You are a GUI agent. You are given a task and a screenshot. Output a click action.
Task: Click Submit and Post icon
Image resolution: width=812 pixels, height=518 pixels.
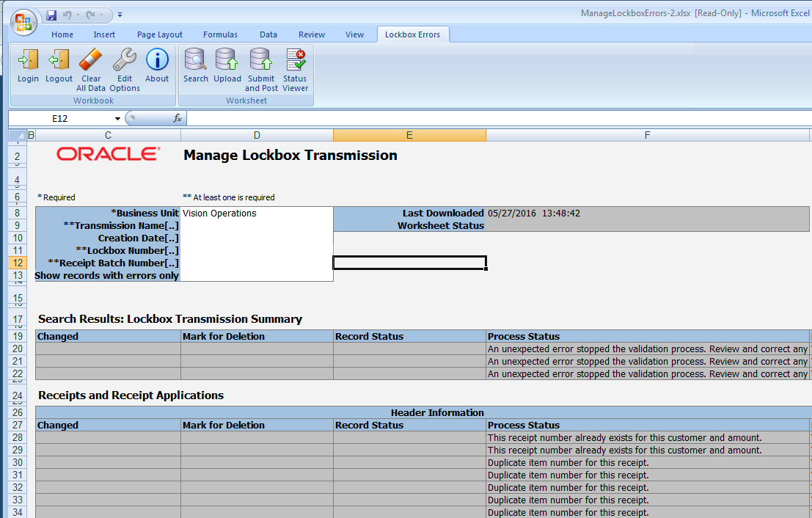coord(261,59)
